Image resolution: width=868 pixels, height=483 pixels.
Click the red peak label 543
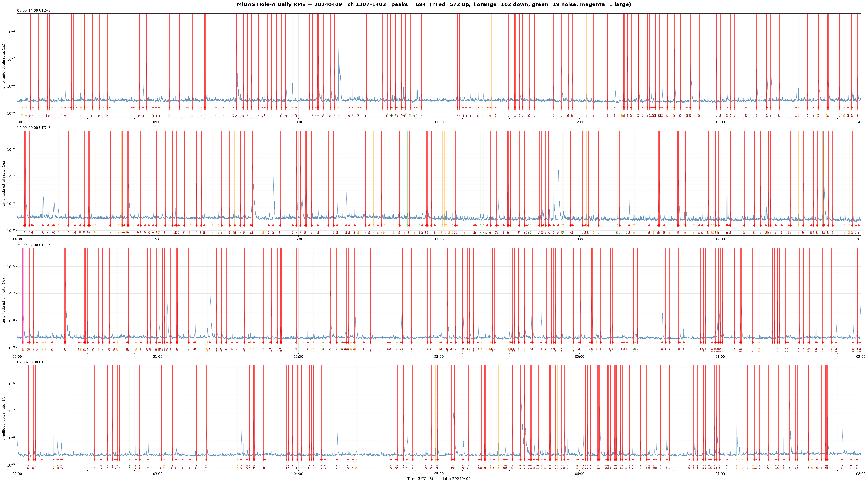[x=108, y=467]
